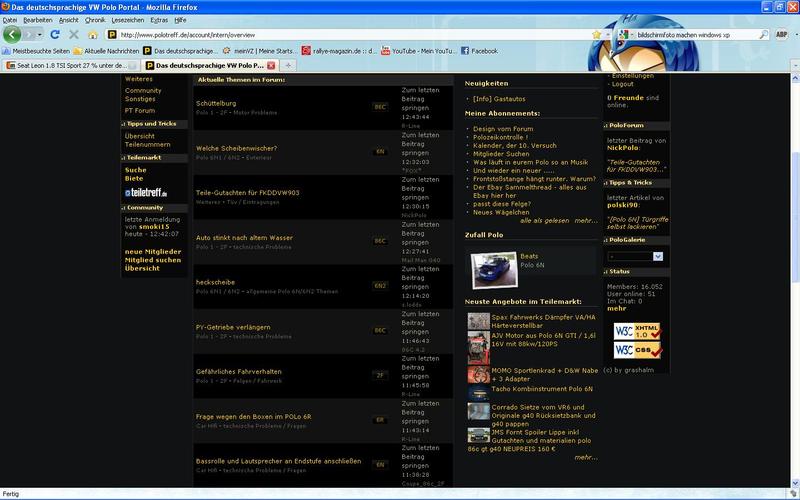Open rallye-magazin.de bookmark

tap(339, 51)
